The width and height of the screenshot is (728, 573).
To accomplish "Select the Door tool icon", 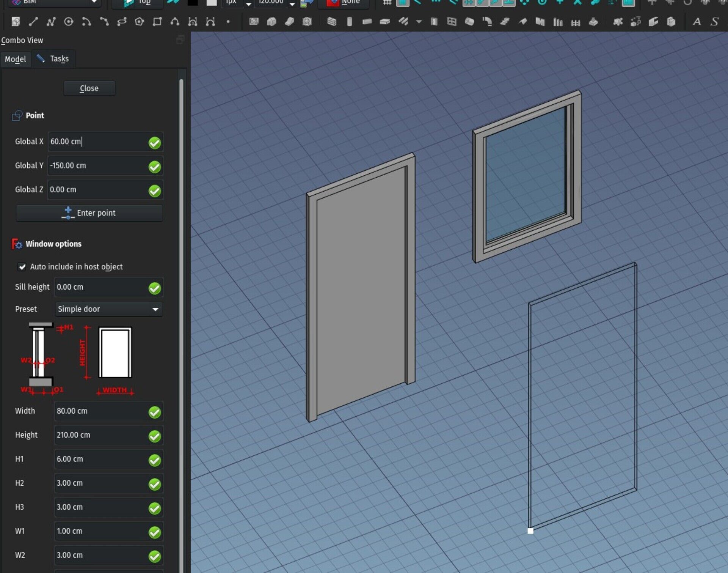I will tap(434, 22).
